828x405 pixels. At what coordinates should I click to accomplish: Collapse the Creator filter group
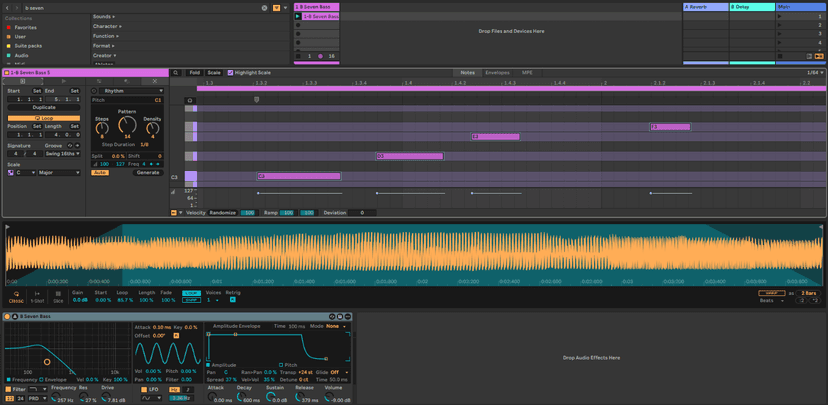click(x=105, y=55)
